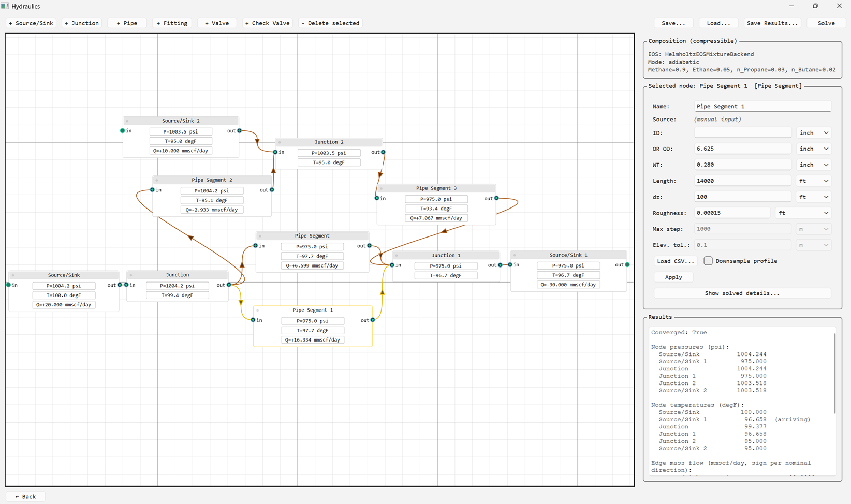
Task: Select the Source/Sink 2 node title
Action: pos(181,121)
